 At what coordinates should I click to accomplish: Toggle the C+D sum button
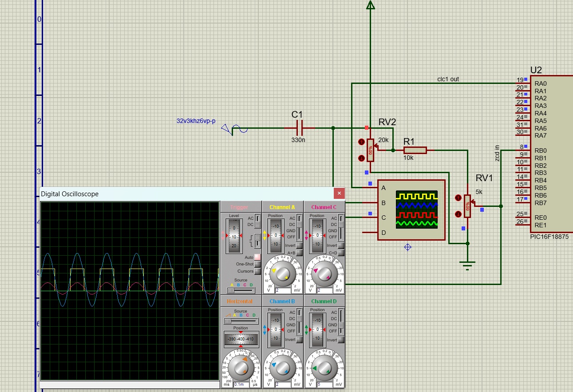point(341,253)
